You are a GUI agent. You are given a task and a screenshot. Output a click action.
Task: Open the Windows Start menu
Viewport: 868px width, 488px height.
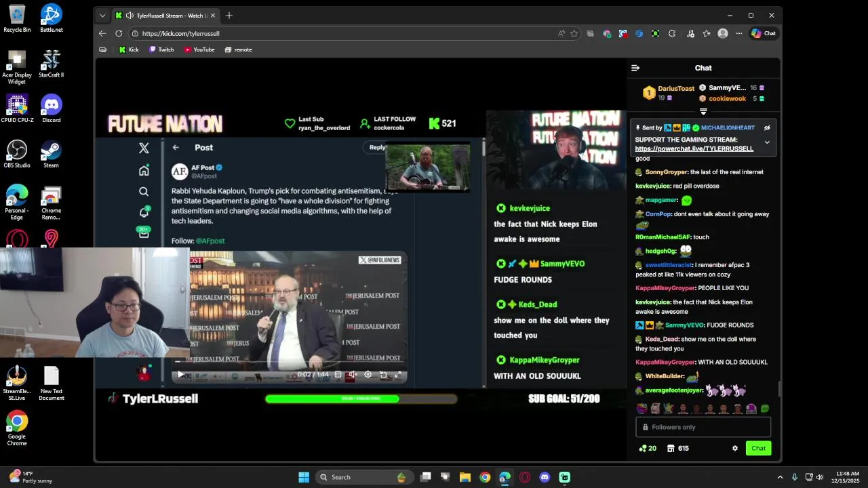304,477
